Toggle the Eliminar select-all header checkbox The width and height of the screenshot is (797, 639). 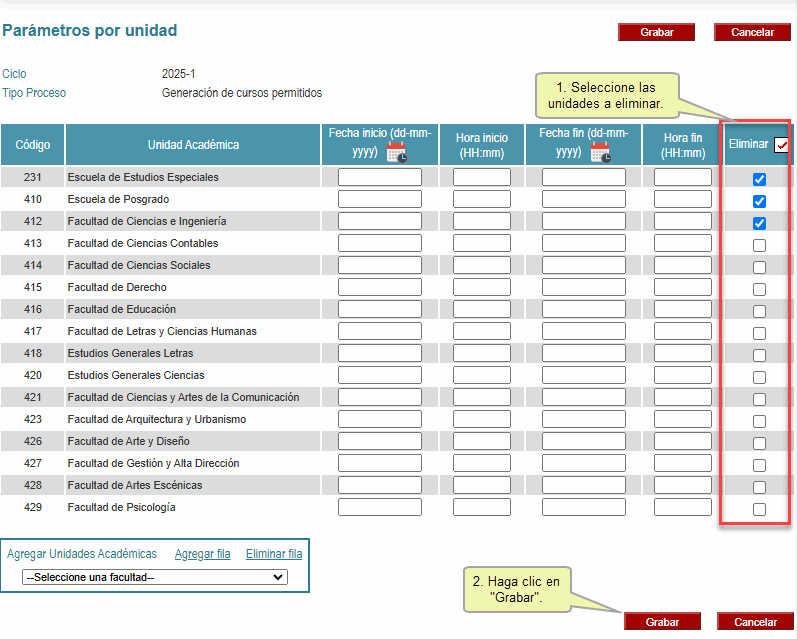781,145
